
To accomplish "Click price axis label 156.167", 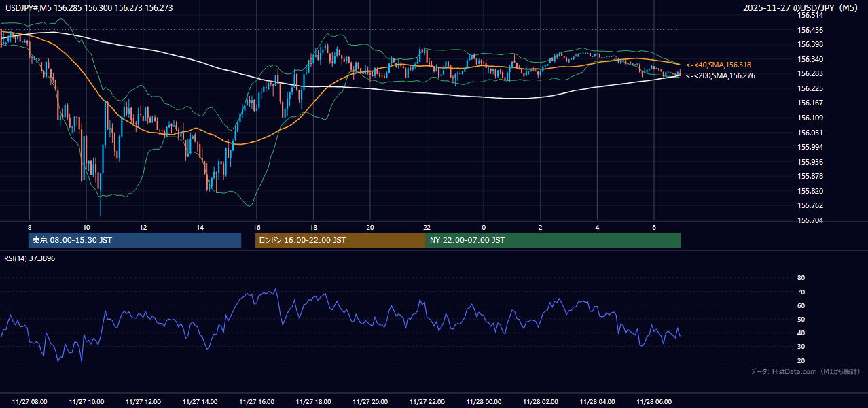I will (810, 103).
